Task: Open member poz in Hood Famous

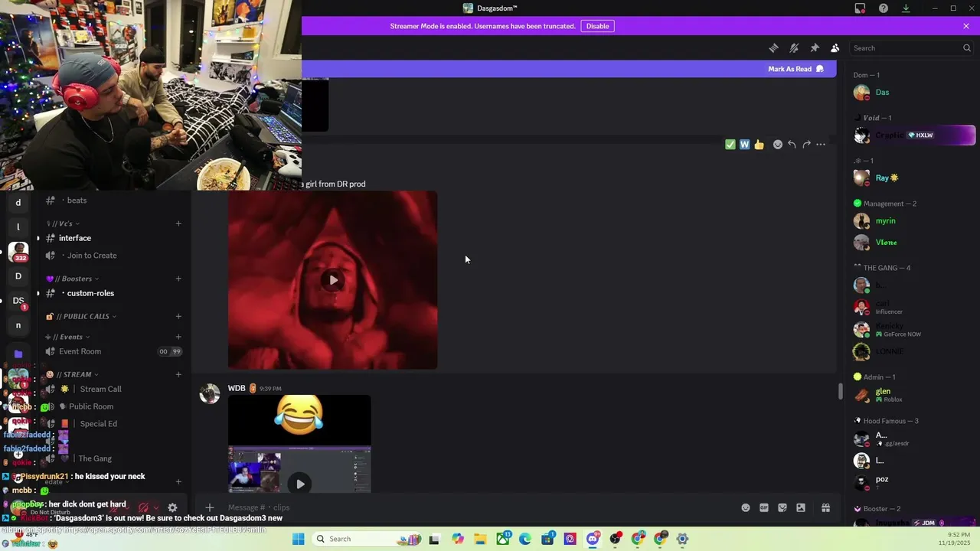Action: click(911, 482)
